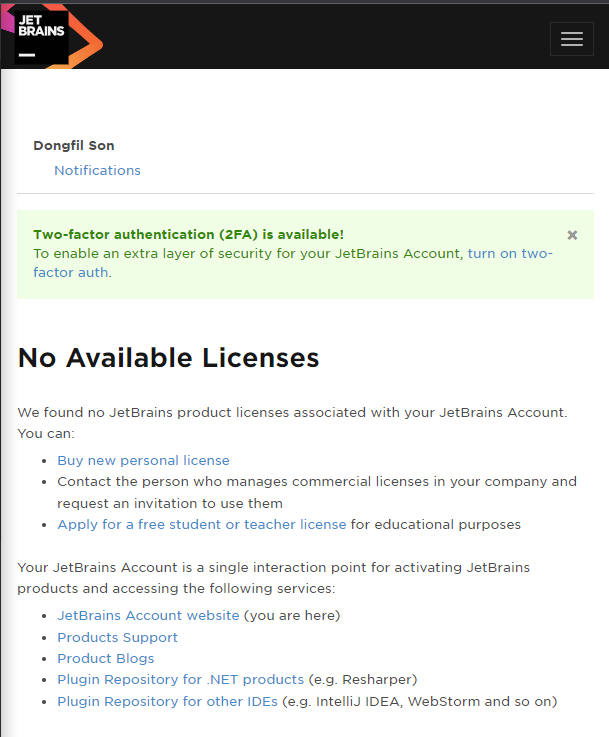The width and height of the screenshot is (609, 737).
Task: Click the '(you are here)' text
Action: point(292,615)
